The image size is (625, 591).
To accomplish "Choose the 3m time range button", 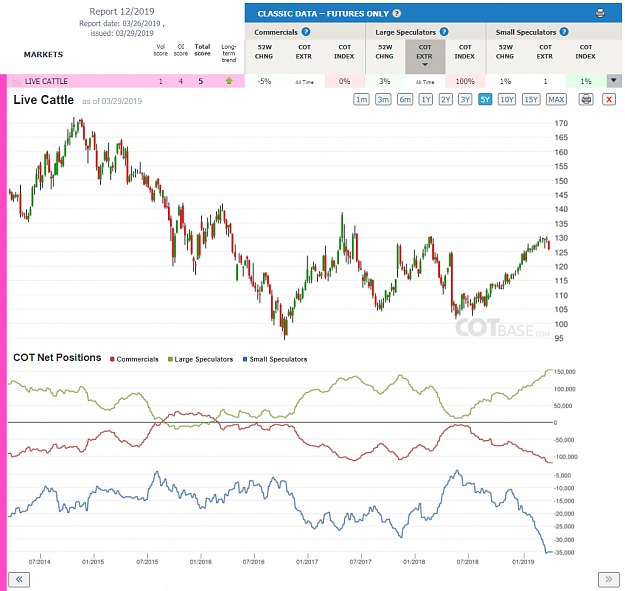I will click(383, 99).
